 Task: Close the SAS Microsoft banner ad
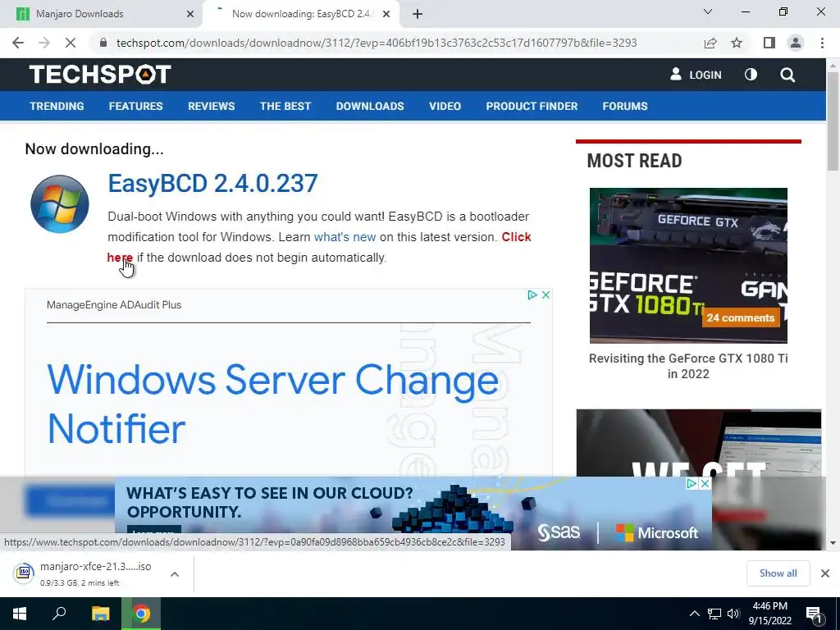pyautogui.click(x=705, y=484)
